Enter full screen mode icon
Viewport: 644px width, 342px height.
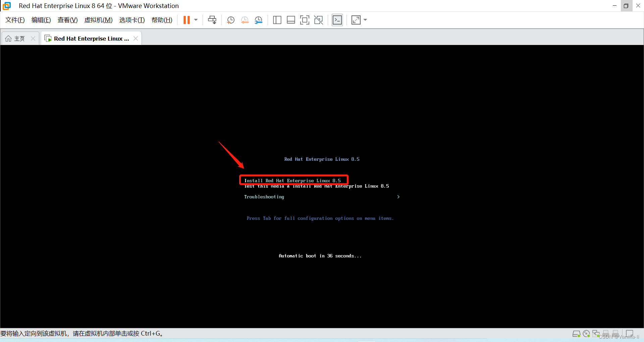pyautogui.click(x=305, y=20)
